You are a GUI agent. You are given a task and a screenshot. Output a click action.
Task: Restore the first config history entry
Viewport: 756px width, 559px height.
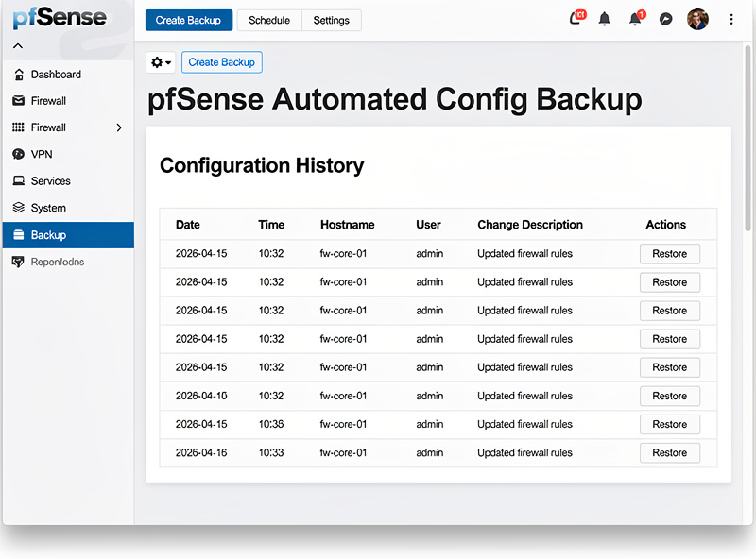670,254
